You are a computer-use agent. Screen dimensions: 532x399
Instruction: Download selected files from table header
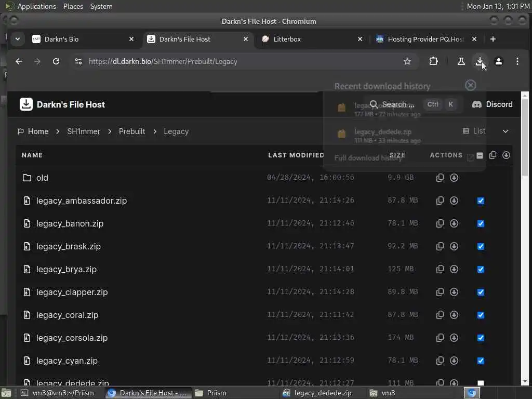[506, 155]
